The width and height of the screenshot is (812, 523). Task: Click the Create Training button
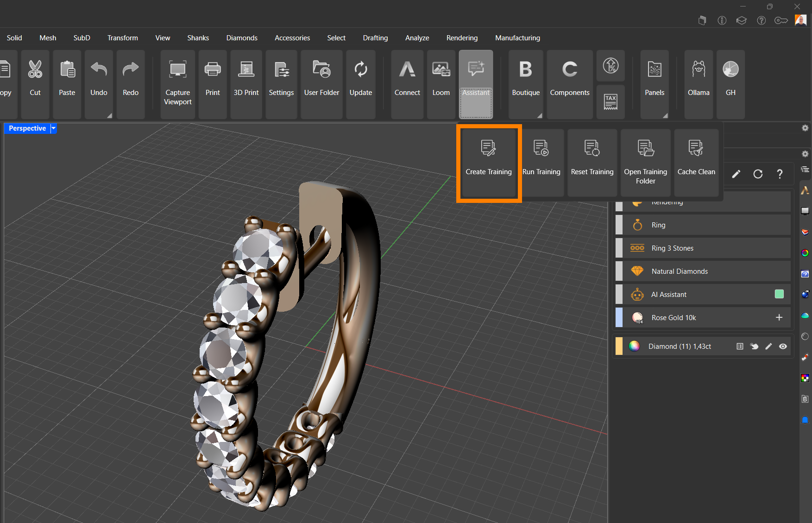pos(489,162)
